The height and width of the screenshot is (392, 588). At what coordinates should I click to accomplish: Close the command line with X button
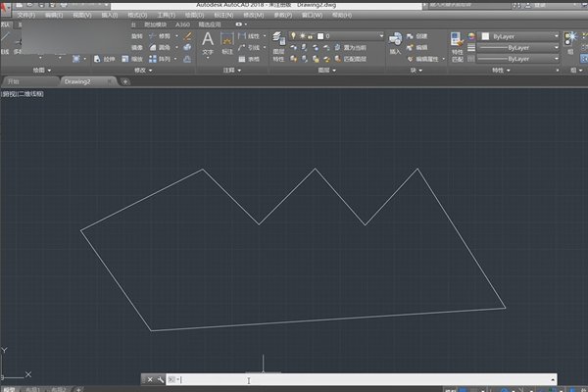[149, 379]
